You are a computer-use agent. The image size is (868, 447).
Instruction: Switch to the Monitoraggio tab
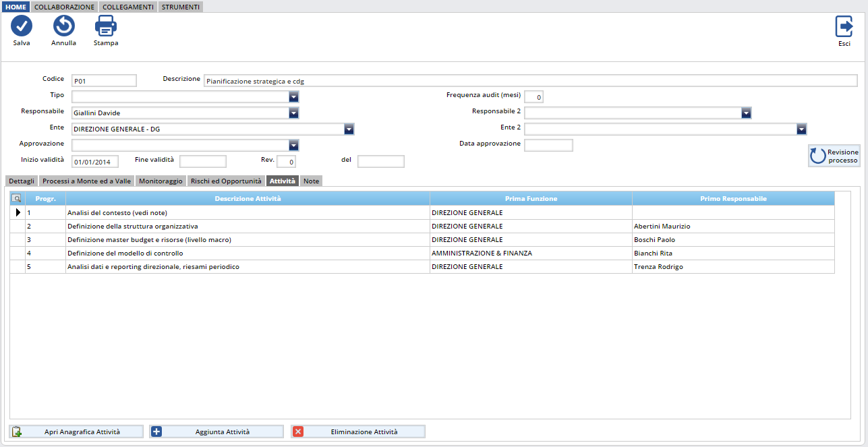click(x=161, y=181)
